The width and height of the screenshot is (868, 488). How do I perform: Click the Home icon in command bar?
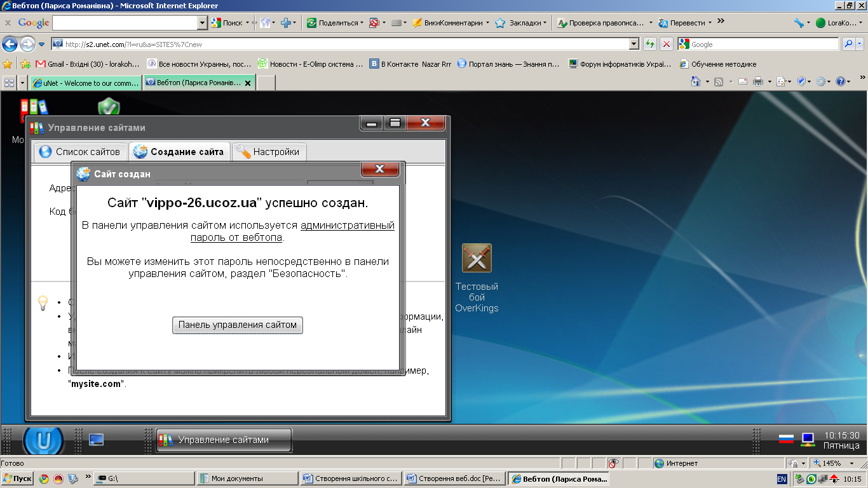[x=696, y=82]
